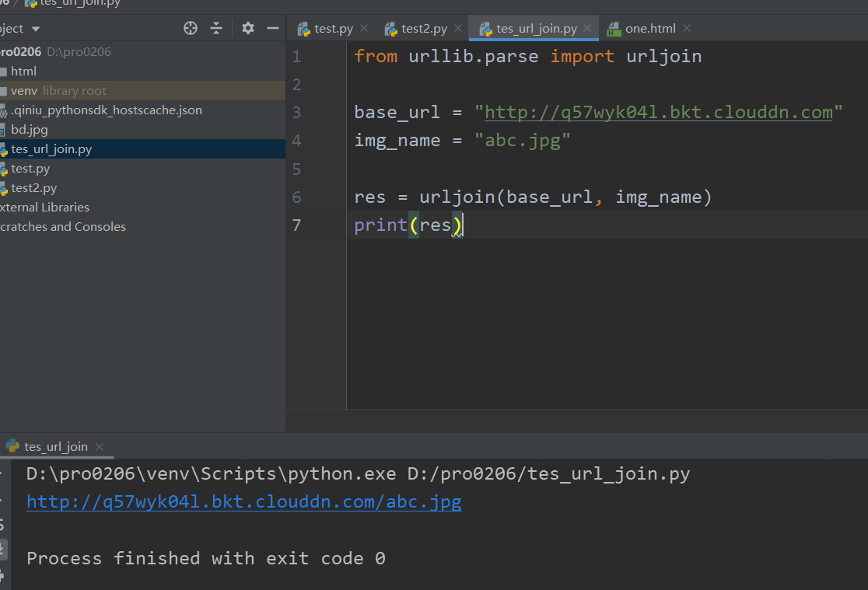Click the 'urljoin' import name on line 1
This screenshot has height=590, width=868.
click(x=663, y=56)
